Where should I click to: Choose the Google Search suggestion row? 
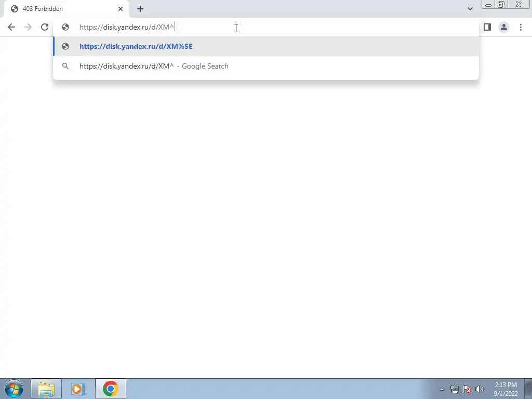tap(266, 66)
